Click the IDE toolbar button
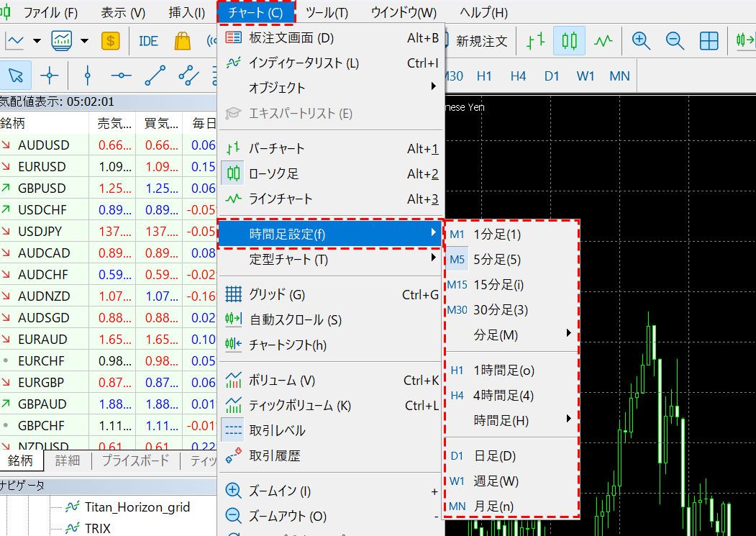This screenshot has width=756, height=536. 148,41
